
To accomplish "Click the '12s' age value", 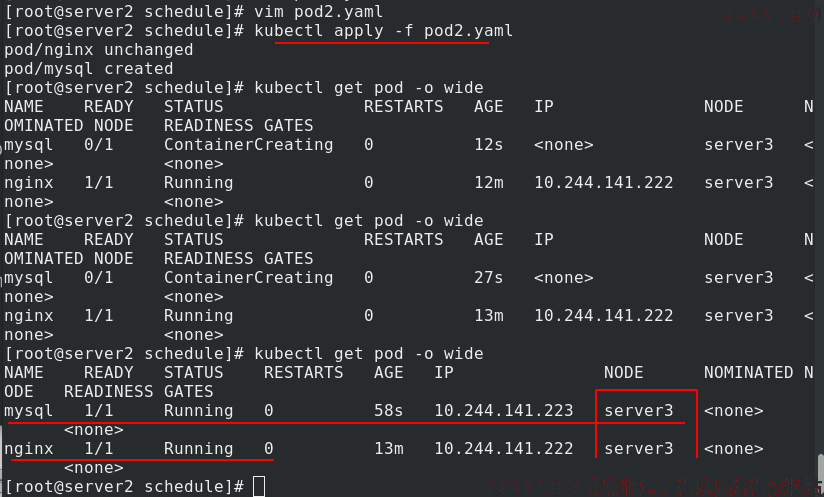I will click(488, 145).
